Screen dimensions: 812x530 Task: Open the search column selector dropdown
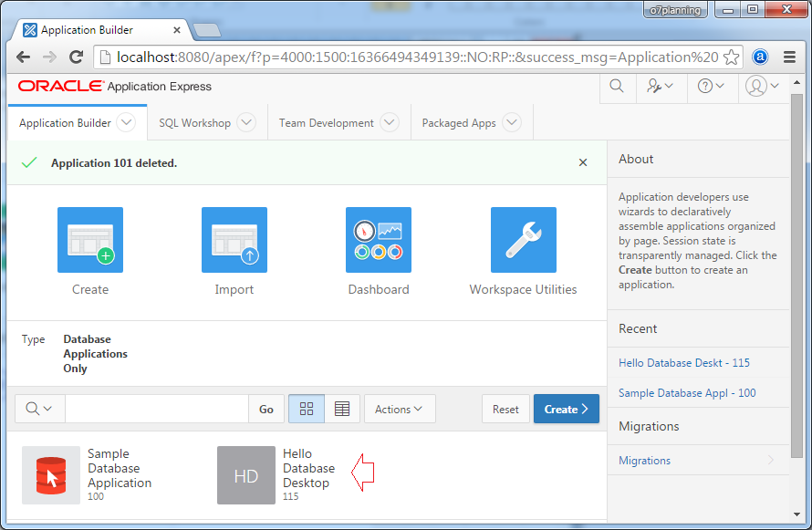pos(40,409)
